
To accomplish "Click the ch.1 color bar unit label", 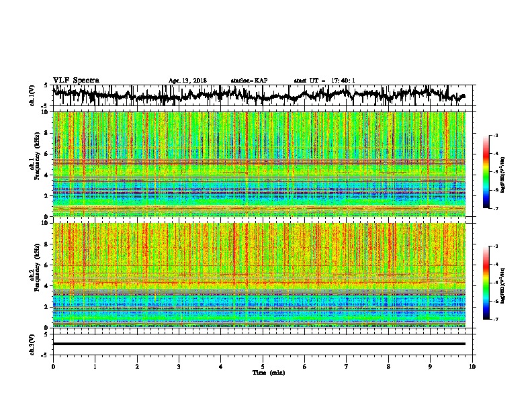I will 503,175.
